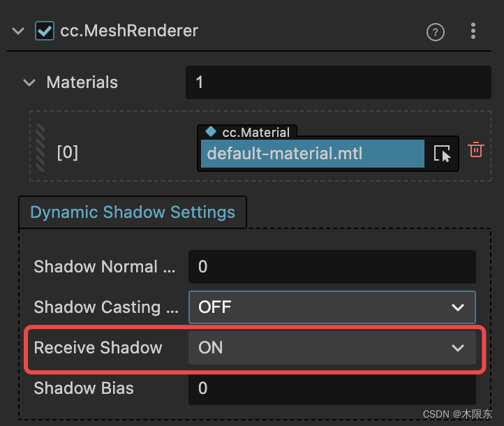This screenshot has height=426, width=504.
Task: Collapse the cc.MeshRenderer component section
Action: point(18,31)
